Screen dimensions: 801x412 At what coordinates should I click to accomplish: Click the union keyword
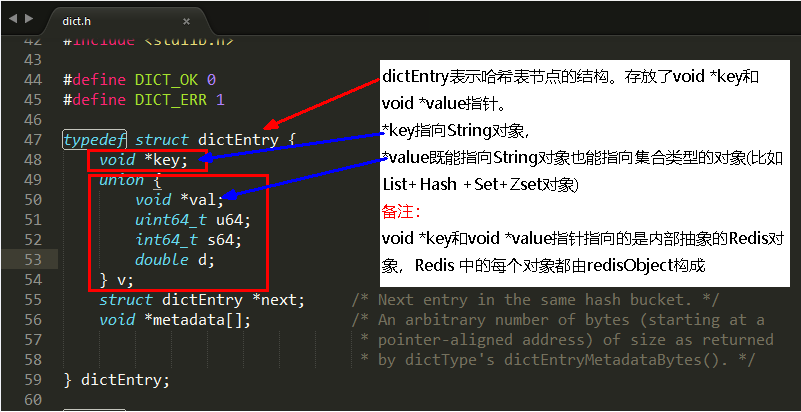(122, 180)
